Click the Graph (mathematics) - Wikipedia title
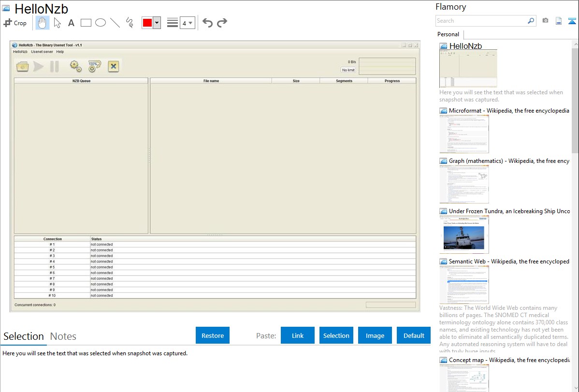The image size is (579, 392). point(509,161)
